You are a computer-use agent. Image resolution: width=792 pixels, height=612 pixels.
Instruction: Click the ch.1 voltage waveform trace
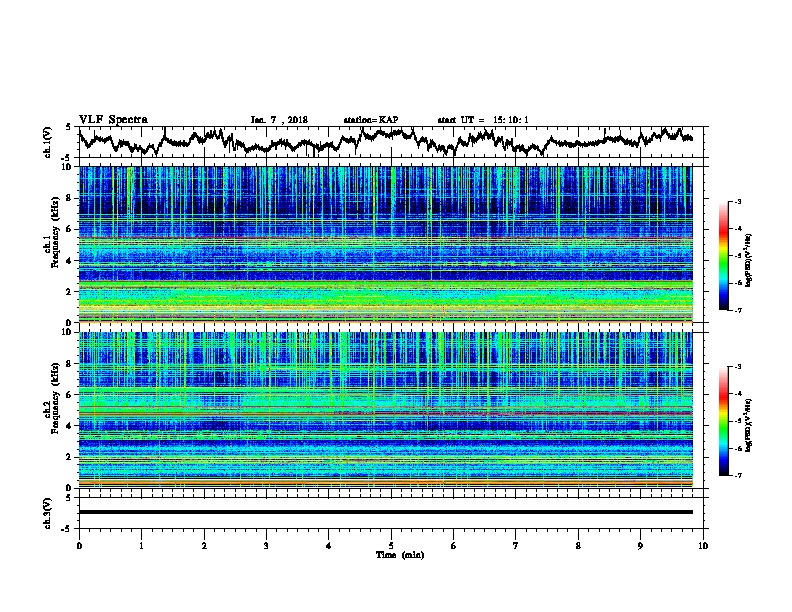click(x=386, y=141)
